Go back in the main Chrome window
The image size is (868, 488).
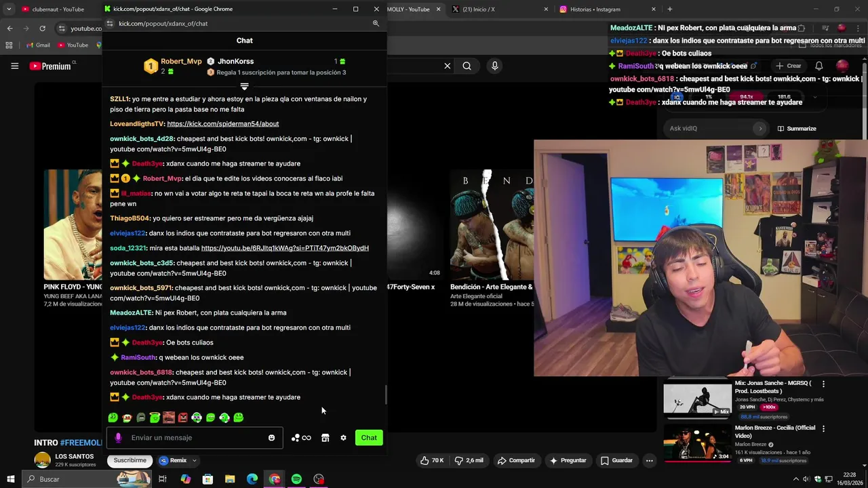9,28
